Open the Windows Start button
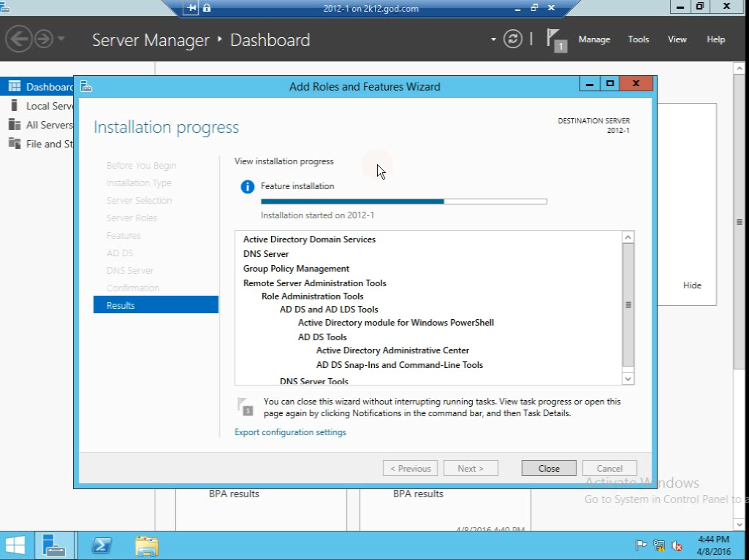749x560 pixels. [15, 545]
